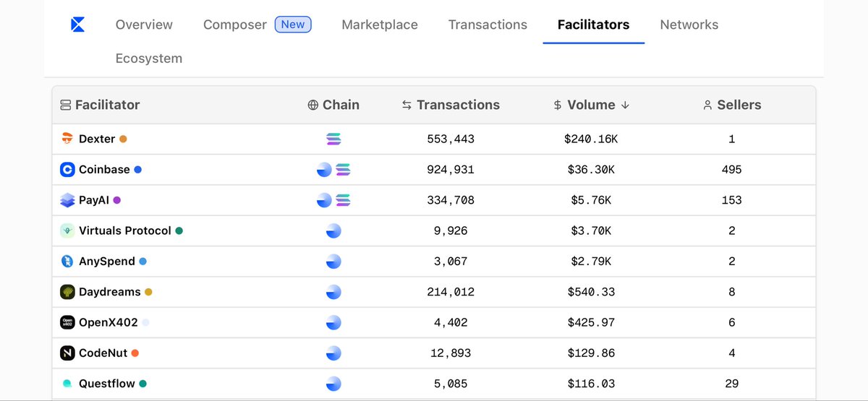The height and width of the screenshot is (401, 868).
Task: Click the 553,443 transactions value
Action: coord(451,139)
